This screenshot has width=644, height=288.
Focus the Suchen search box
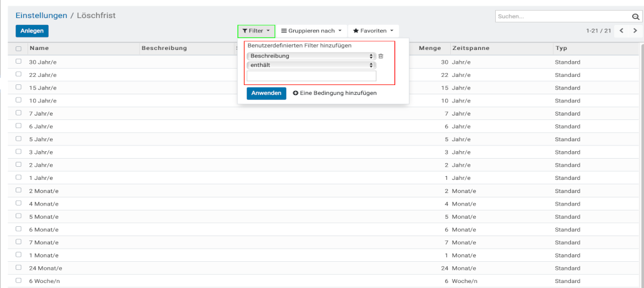562,17
